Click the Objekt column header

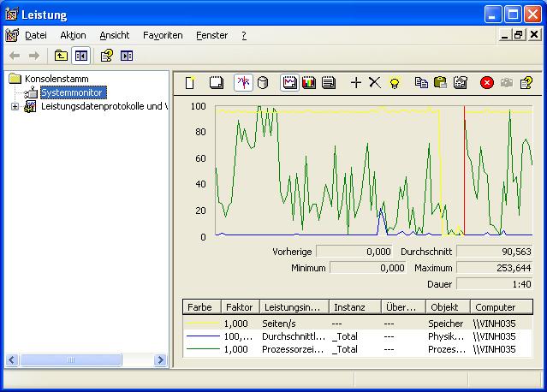(443, 307)
